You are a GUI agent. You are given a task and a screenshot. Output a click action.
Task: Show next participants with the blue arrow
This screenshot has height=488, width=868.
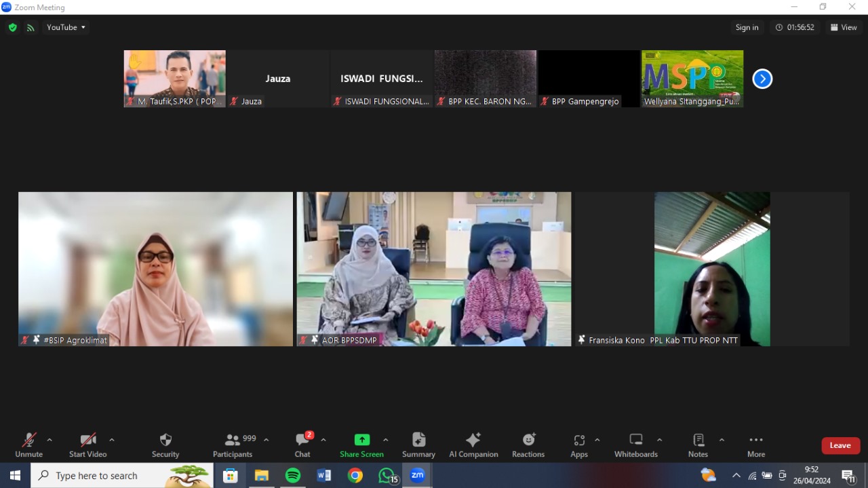coord(762,79)
